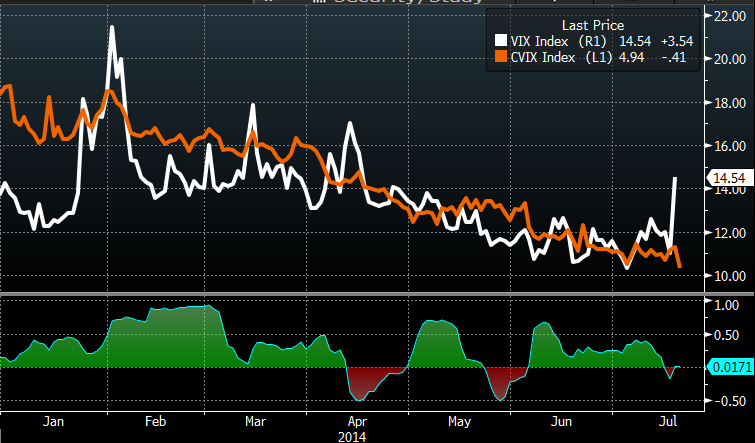This screenshot has width=755, height=443.
Task: Select the Feb label on time axis
Action: click(156, 421)
